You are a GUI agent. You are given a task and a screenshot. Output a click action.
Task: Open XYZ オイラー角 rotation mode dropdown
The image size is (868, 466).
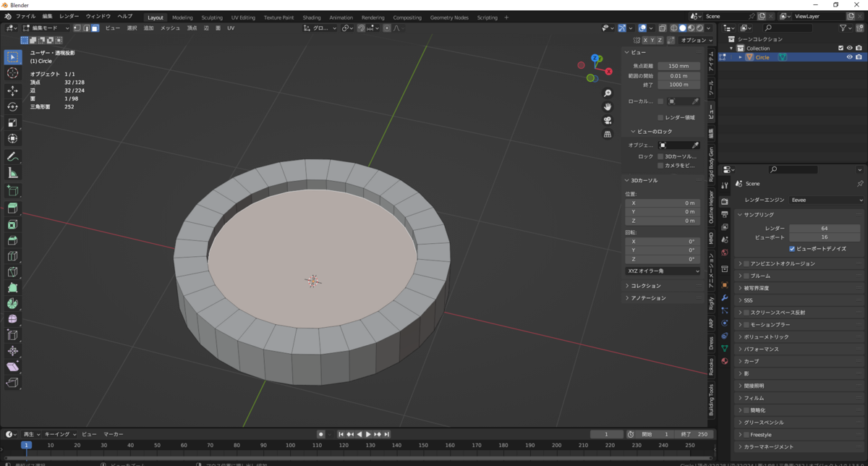point(663,271)
